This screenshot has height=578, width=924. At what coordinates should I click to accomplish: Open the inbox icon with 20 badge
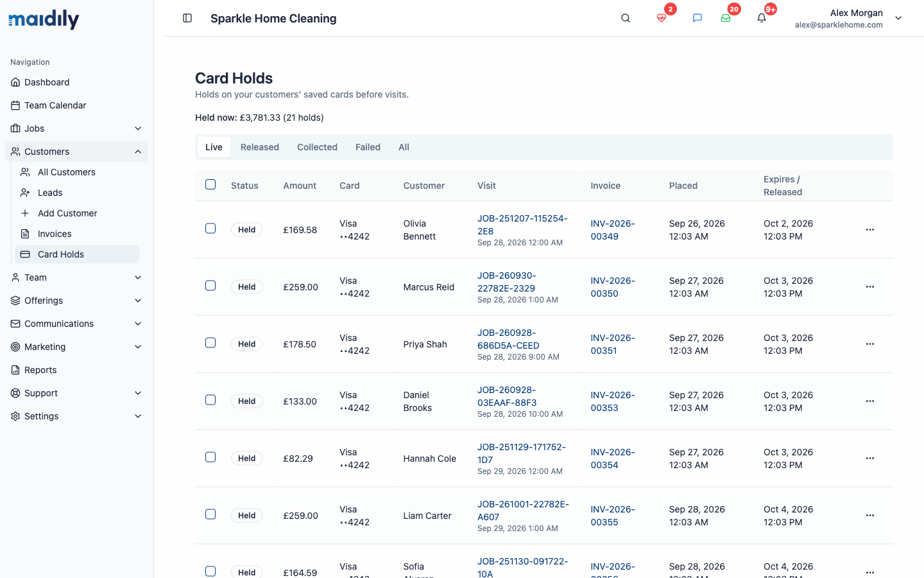[x=726, y=18]
